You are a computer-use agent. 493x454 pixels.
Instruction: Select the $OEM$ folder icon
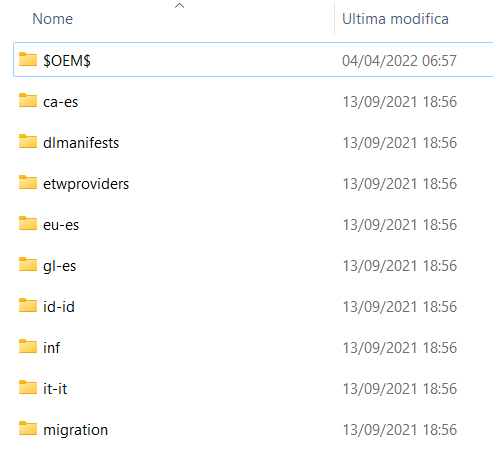point(28,59)
